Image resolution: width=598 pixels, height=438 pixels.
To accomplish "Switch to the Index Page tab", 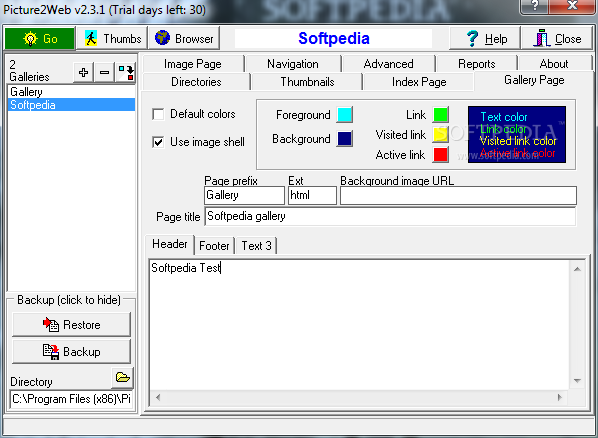I will pos(419,82).
